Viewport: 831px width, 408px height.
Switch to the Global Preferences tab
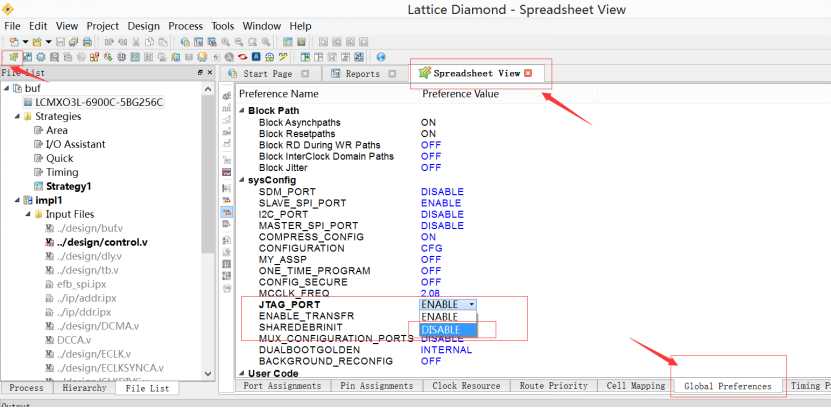pos(728,386)
